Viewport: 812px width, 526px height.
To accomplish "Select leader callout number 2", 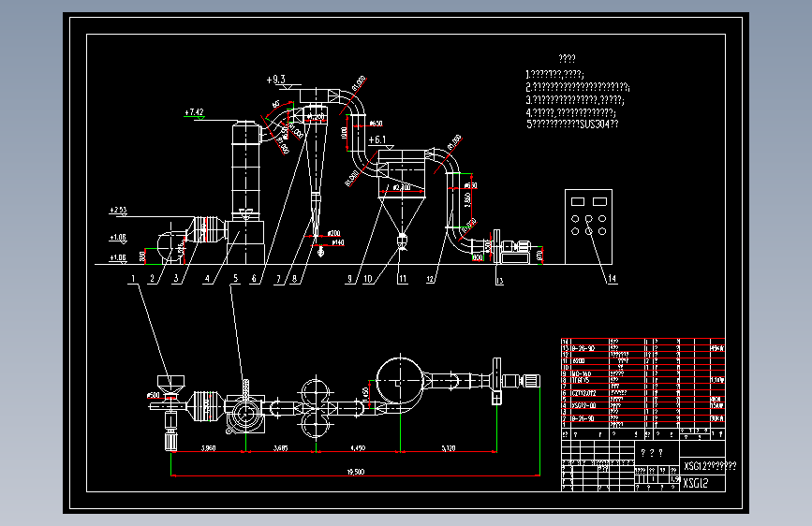I will [153, 279].
